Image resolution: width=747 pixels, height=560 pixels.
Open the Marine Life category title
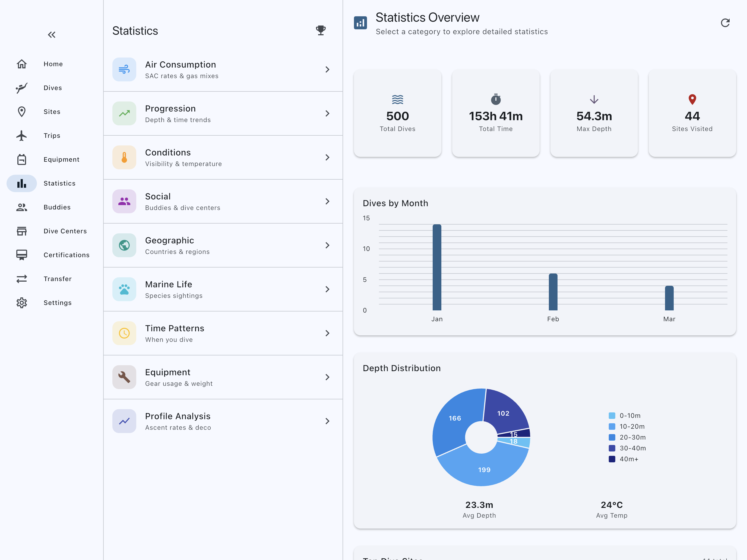pyautogui.click(x=169, y=284)
